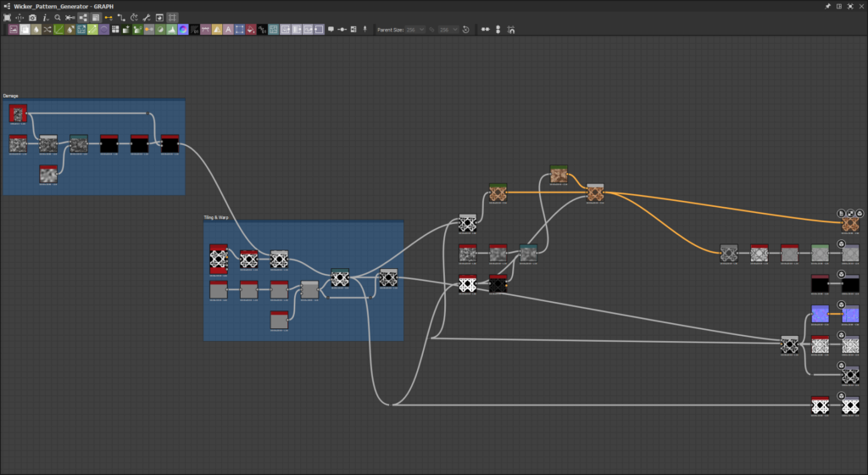Image resolution: width=868 pixels, height=475 pixels.
Task: Reset parent size with the circular arrow
Action: point(465,30)
